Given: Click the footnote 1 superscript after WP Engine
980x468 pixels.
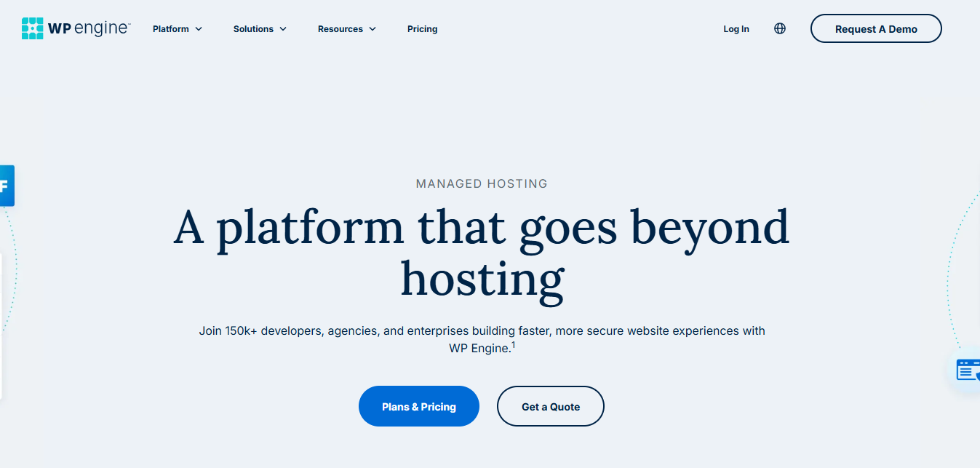Looking at the screenshot, I should click(x=513, y=345).
